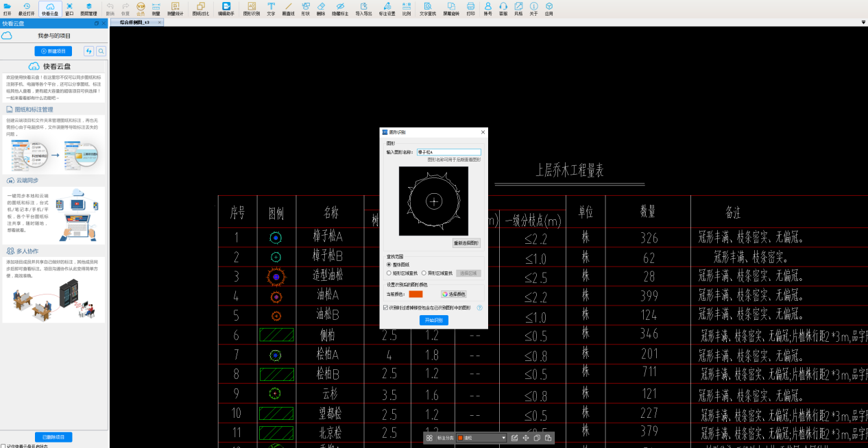Open 导入导出 import/export tool
Screen dimensions: 868x448
tap(363, 8)
